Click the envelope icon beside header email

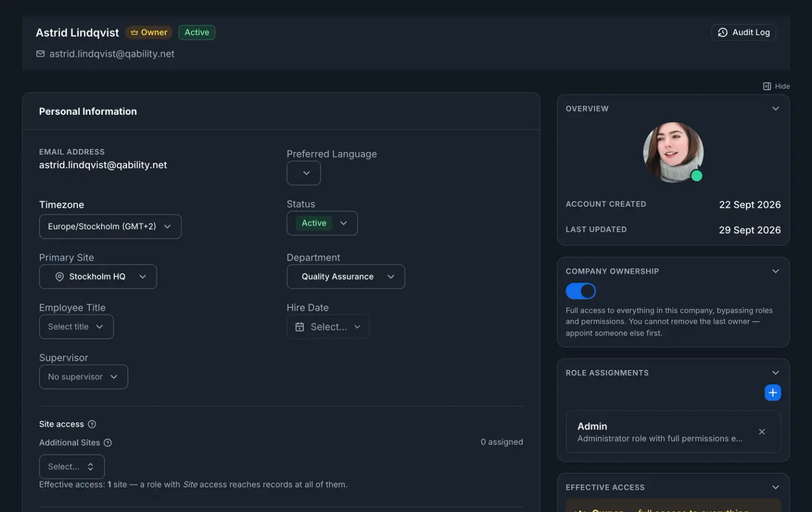click(x=40, y=54)
